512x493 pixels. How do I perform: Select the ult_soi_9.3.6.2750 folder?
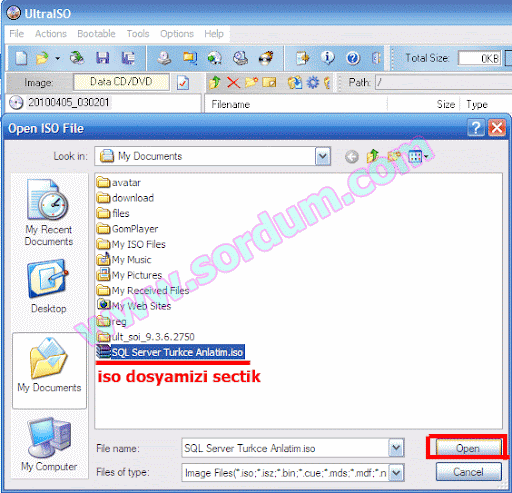[x=146, y=337]
